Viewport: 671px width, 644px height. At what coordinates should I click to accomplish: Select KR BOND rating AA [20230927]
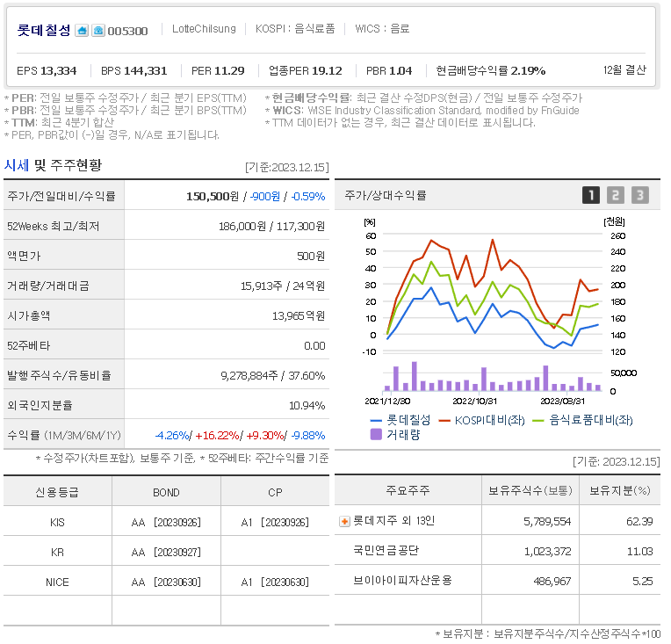point(166,553)
